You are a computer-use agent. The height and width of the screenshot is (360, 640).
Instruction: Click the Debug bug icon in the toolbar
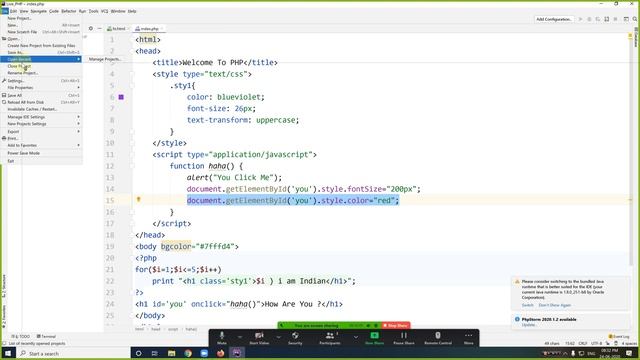point(589,19)
